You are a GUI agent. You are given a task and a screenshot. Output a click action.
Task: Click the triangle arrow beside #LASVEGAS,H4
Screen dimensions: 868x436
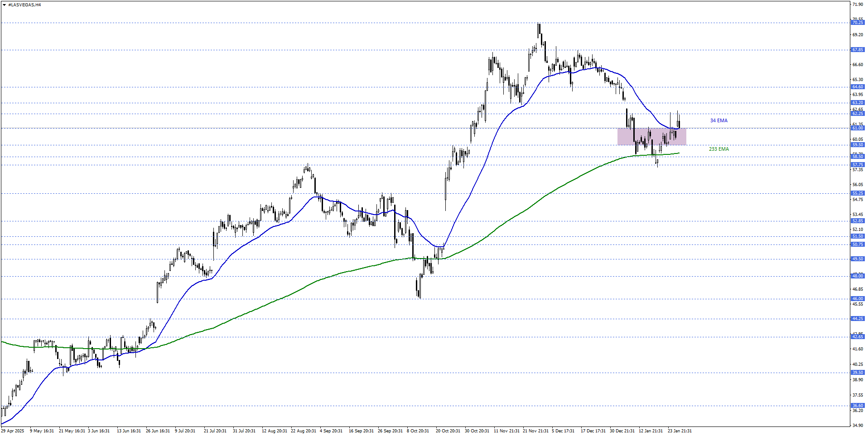tap(4, 5)
